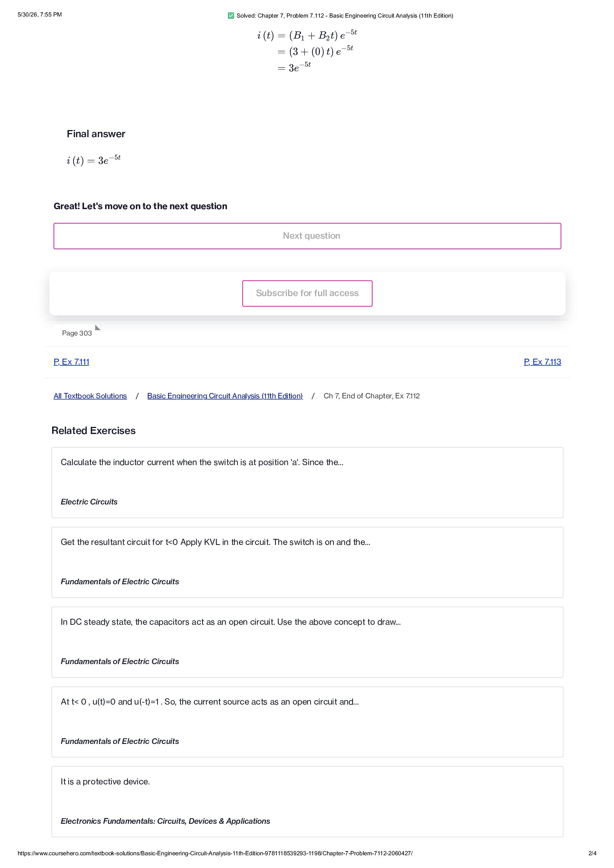Click Subscribe for full access button

point(307,293)
